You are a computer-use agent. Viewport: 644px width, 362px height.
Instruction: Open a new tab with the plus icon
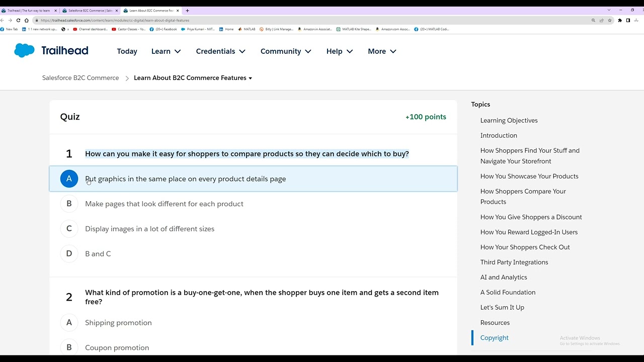pyautogui.click(x=187, y=11)
